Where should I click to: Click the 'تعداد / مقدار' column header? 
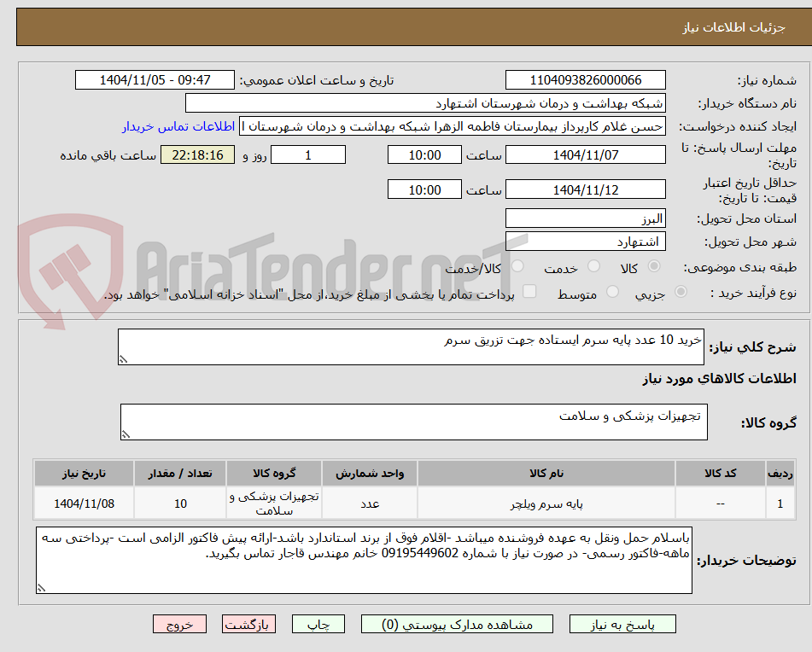pyautogui.click(x=180, y=474)
